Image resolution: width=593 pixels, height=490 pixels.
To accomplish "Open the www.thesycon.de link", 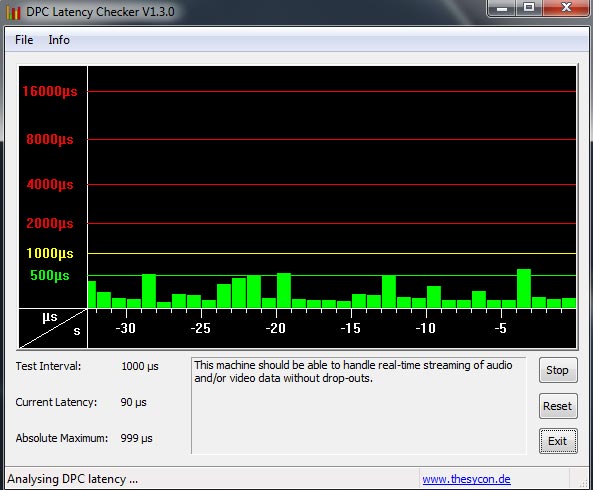I will point(466,479).
